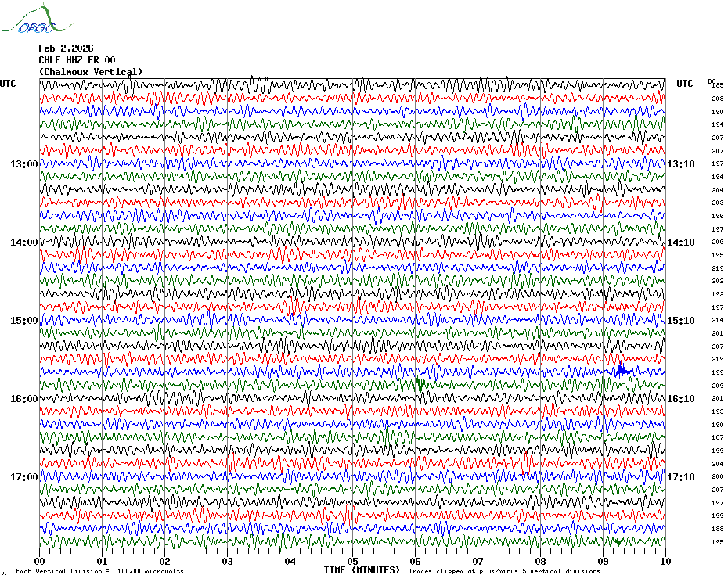Click minute axis tick label '01'

coord(102,561)
